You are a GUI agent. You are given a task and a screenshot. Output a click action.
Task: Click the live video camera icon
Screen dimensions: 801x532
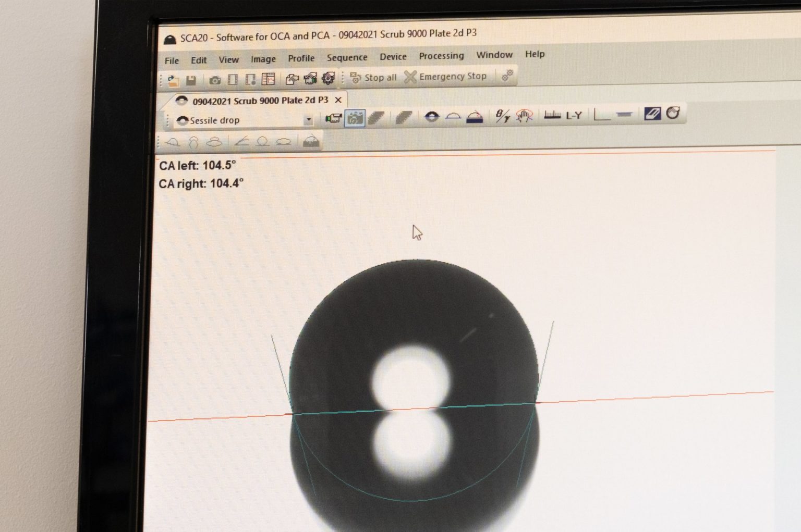coord(333,118)
